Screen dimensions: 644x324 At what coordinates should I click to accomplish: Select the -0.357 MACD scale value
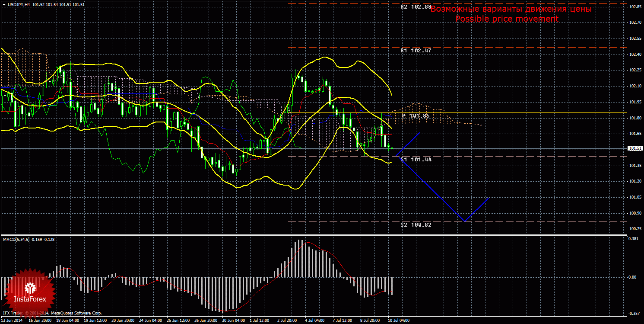point(634,314)
